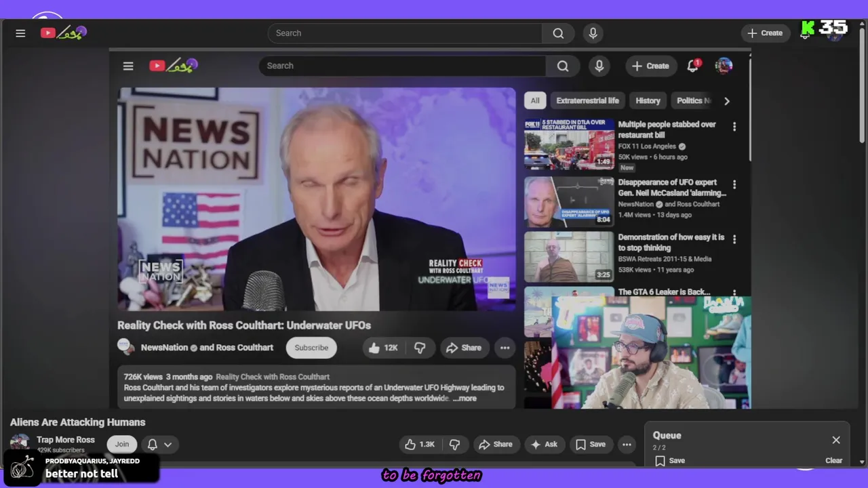This screenshot has height=488, width=868.
Task: Open the notifications bell with badge
Action: tap(692, 66)
